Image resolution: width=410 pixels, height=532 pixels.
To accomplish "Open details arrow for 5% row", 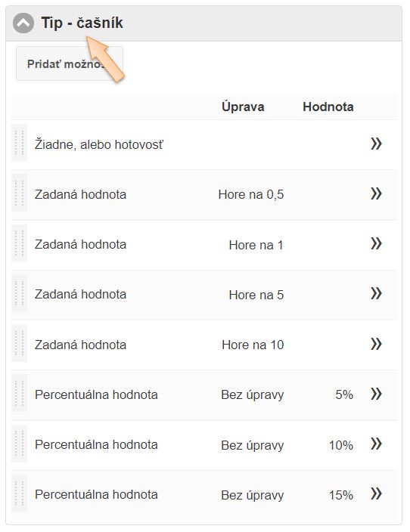I will [376, 394].
